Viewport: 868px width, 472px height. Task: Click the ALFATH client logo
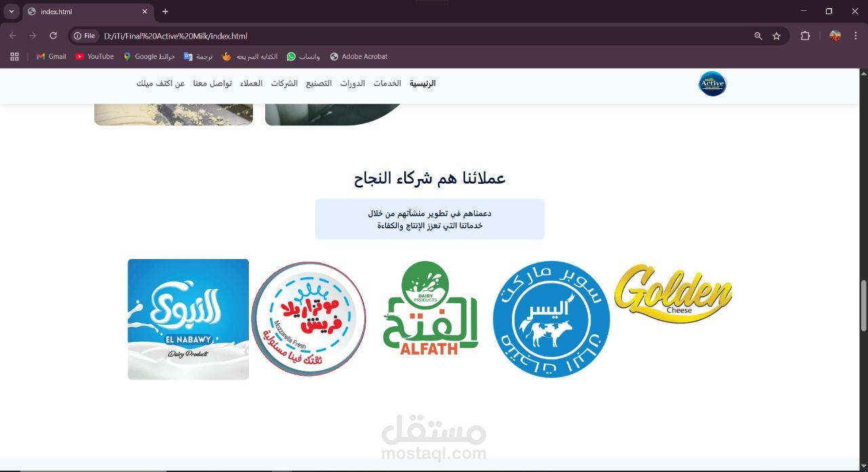pyautogui.click(x=430, y=308)
